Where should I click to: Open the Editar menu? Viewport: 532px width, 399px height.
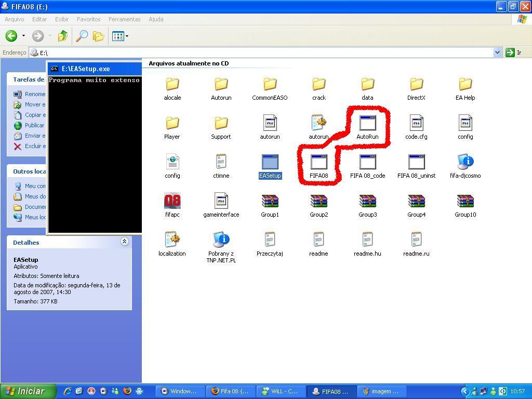click(39, 19)
